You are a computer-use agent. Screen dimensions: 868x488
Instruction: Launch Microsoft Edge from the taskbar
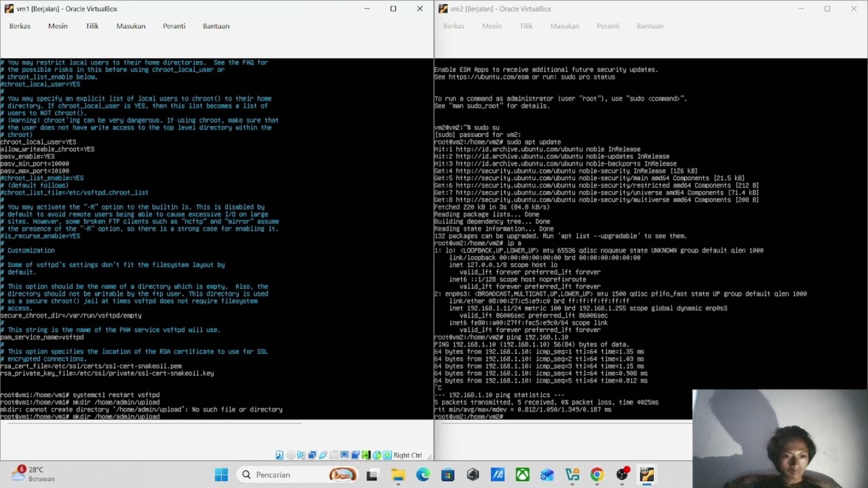[x=423, y=475]
